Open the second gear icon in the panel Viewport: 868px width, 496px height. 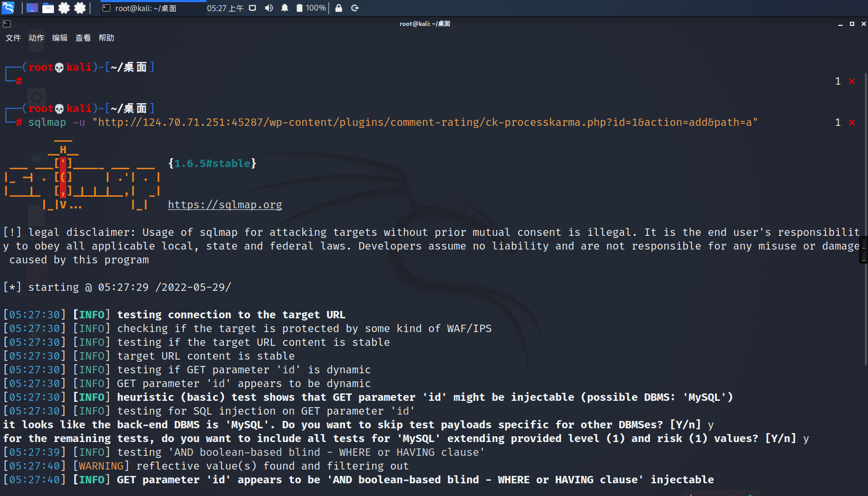(x=80, y=7)
